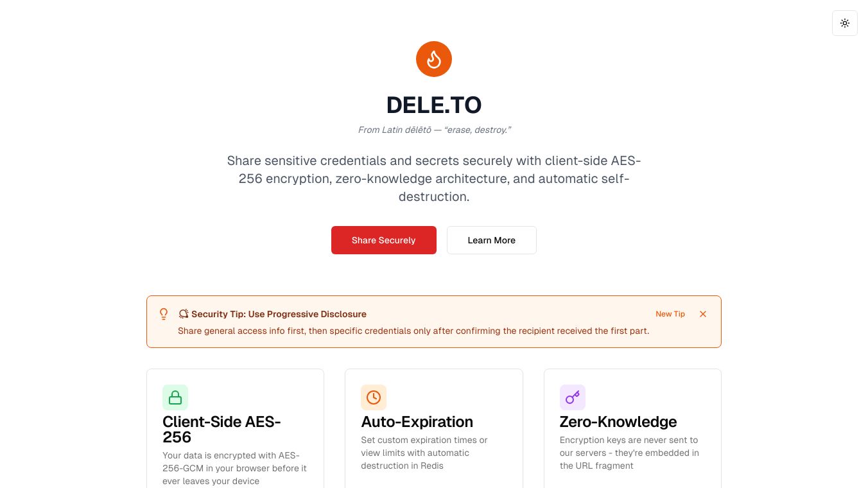Select the Client-Side AES-256 heading
Image resolution: width=868 pixels, height=488 pixels.
pos(221,429)
